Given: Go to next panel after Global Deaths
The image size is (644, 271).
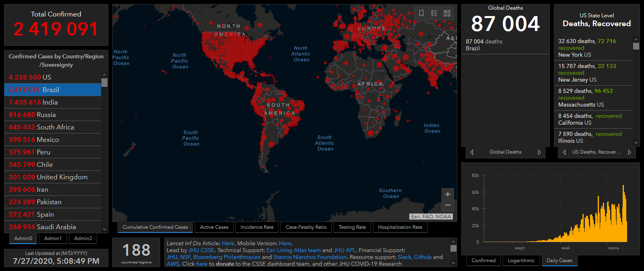Looking at the screenshot, I should [x=539, y=152].
